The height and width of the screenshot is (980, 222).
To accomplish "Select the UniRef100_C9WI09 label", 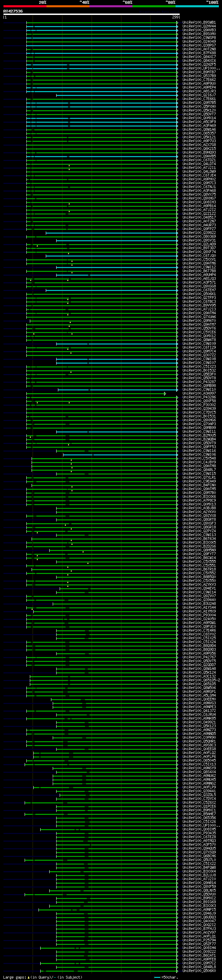I will [199, 343].
